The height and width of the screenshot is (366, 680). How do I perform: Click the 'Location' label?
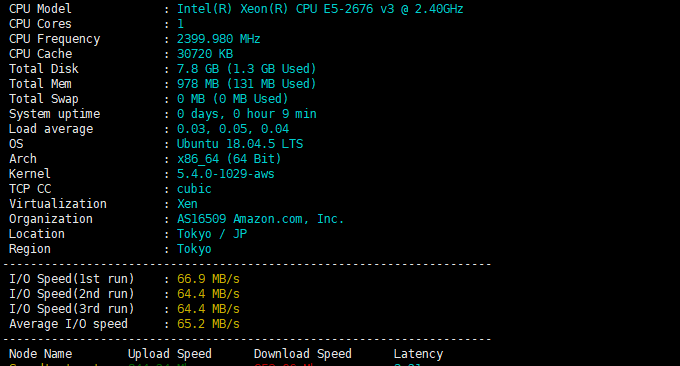tap(37, 234)
